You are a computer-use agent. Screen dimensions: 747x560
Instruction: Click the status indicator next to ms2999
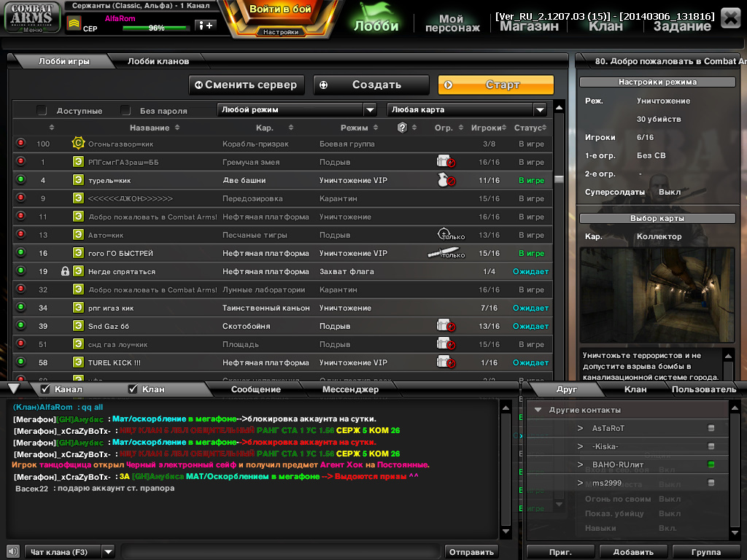711,483
